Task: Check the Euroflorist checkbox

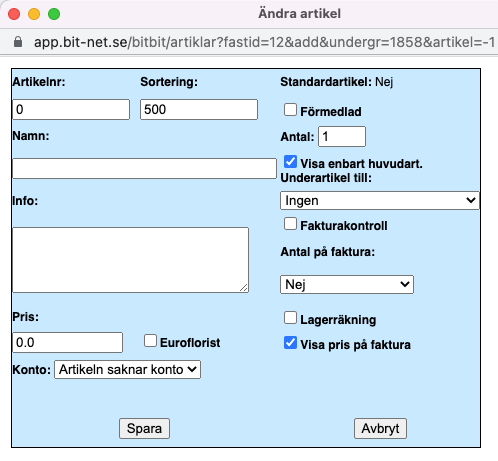Action: [150, 341]
